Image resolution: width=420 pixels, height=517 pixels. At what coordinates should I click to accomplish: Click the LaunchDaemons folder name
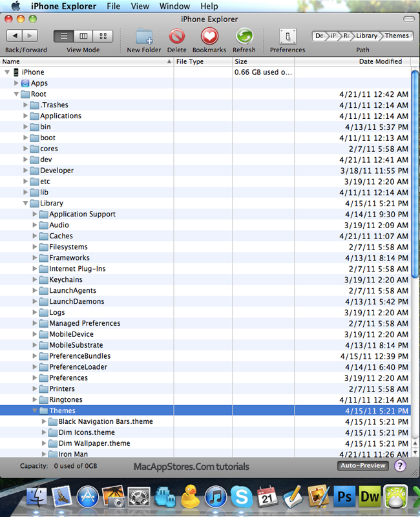coord(77,301)
